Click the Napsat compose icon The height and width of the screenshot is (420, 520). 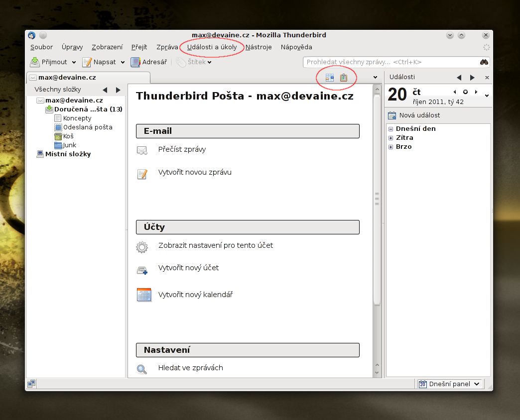87,62
